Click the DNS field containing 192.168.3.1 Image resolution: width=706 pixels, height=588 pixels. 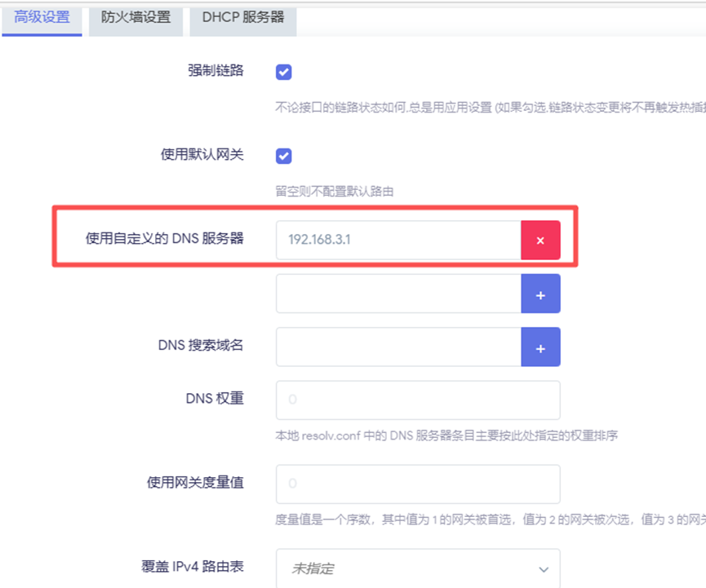[398, 241]
